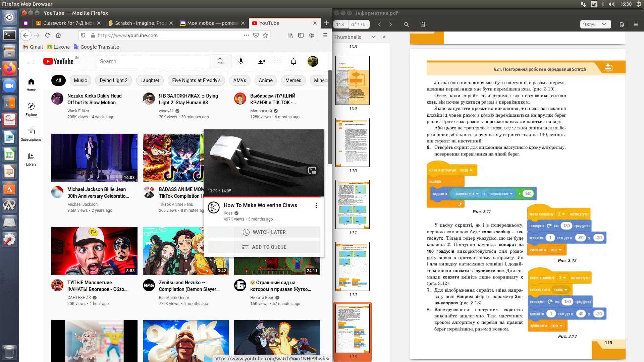Image resolution: width=644 pixels, height=362 pixels.
Task: Click the YouTube apps grid icon
Action: pos(277,61)
